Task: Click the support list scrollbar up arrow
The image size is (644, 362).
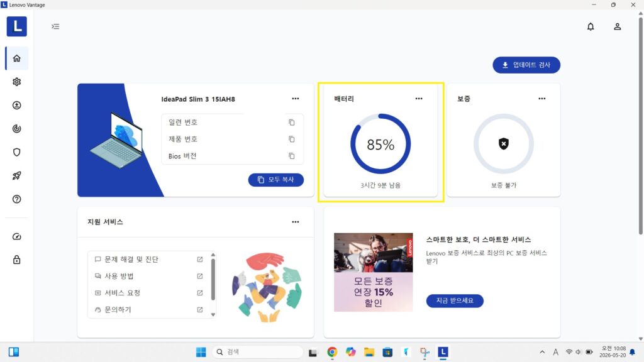Action: 213,255
